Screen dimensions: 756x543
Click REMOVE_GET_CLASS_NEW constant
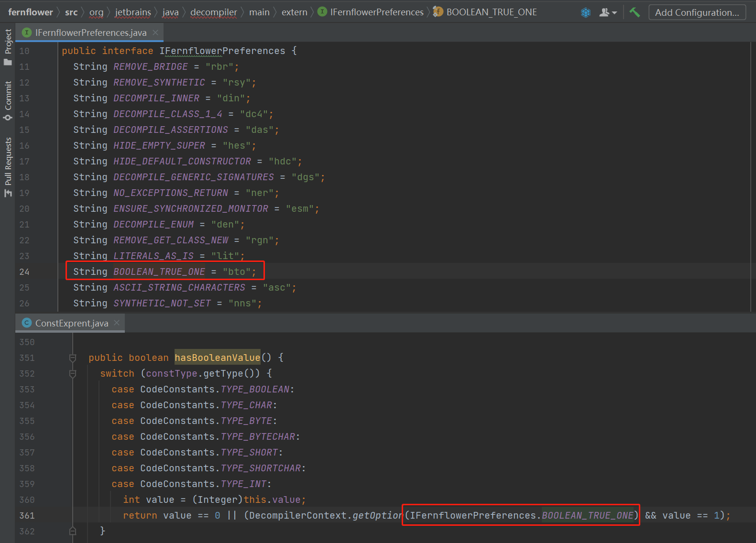click(171, 240)
